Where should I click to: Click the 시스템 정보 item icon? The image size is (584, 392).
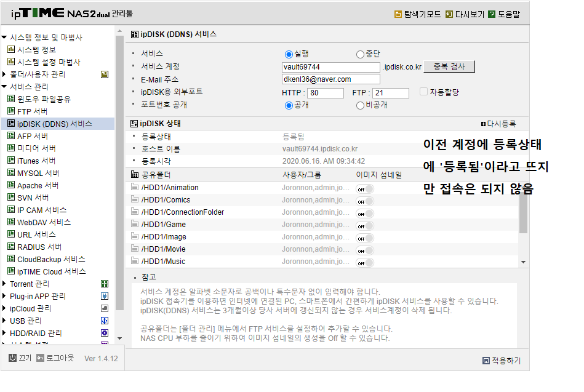11,49
